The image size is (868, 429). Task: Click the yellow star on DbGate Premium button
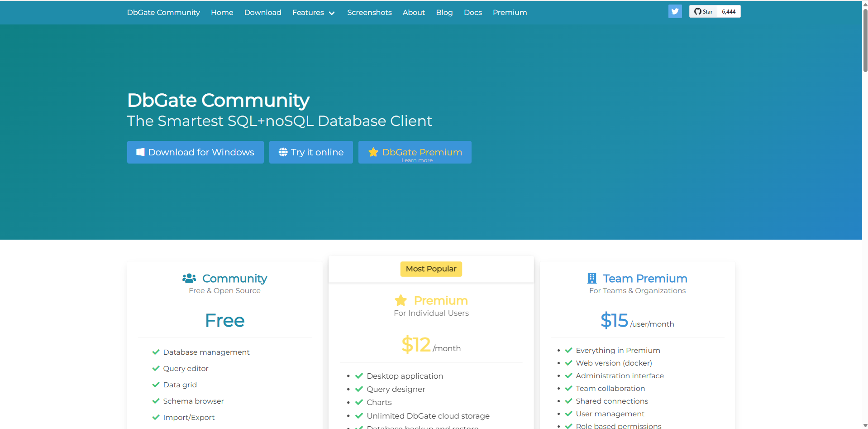click(x=373, y=152)
